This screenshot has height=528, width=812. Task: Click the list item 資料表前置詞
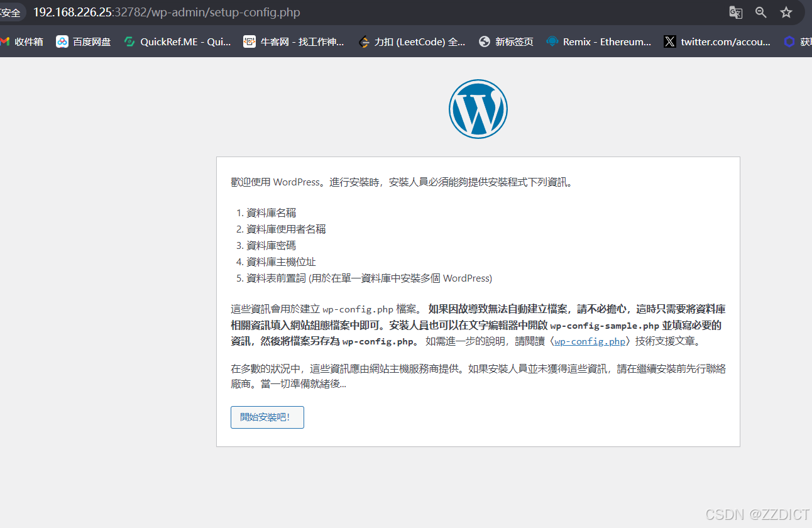(x=369, y=278)
